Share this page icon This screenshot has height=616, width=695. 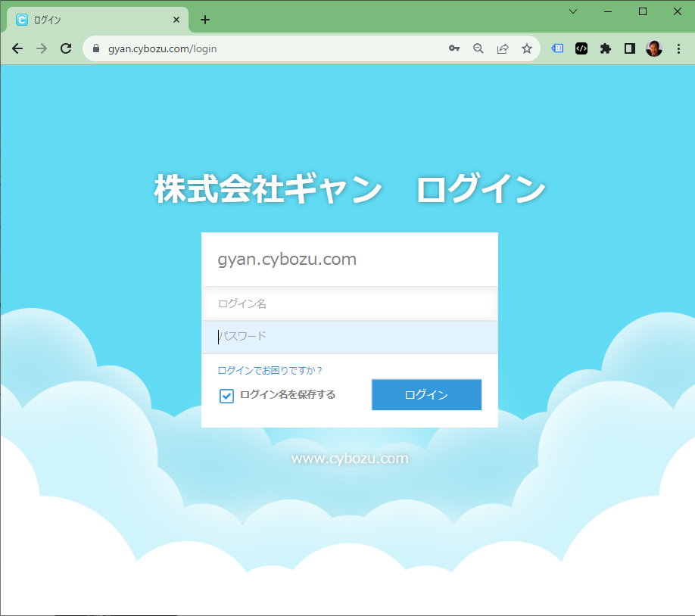coord(503,48)
